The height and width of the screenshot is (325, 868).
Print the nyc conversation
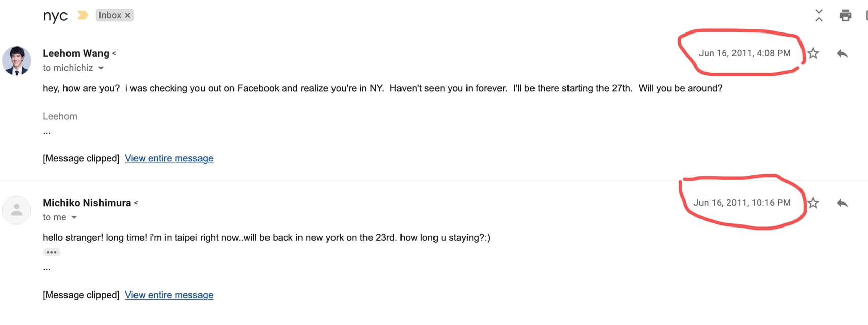pos(845,15)
